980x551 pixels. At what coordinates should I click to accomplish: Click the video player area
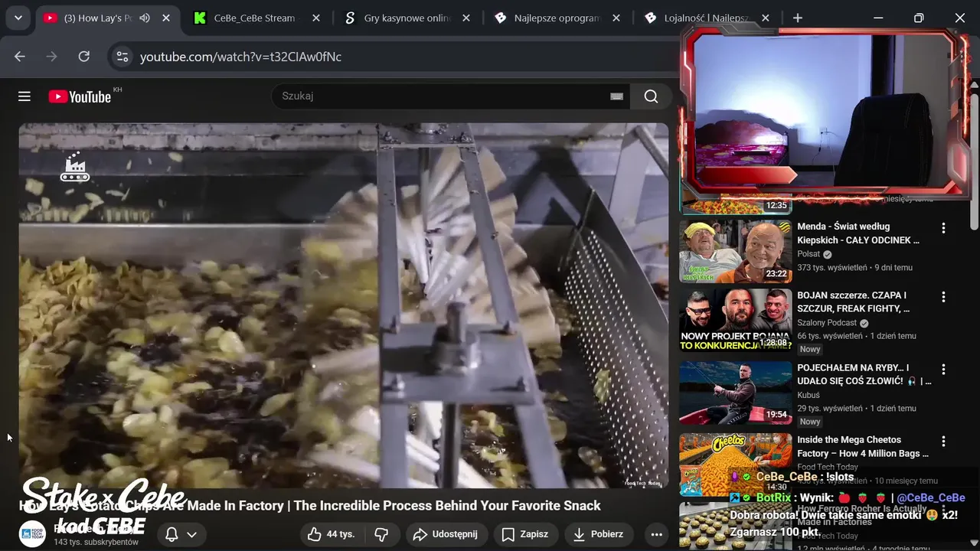[x=344, y=305]
